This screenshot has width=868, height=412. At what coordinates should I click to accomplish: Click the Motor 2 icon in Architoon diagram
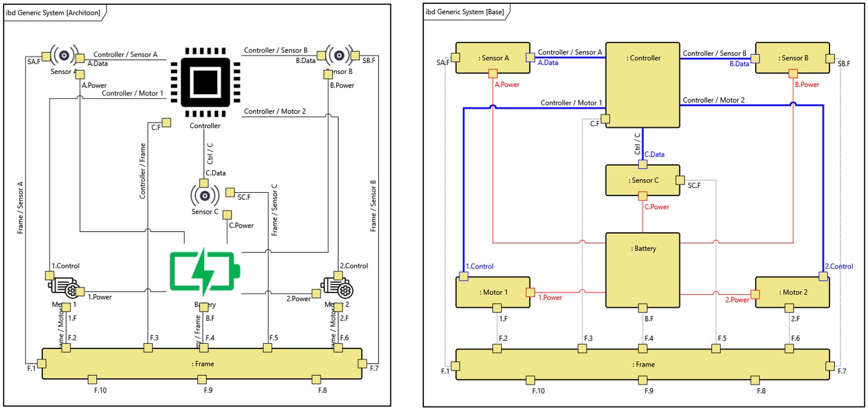click(x=338, y=288)
